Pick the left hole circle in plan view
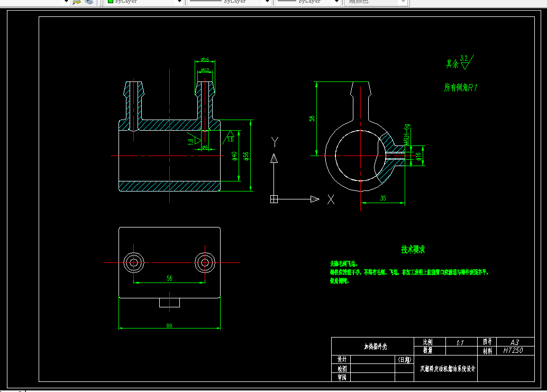547x392 pixels. point(134,262)
